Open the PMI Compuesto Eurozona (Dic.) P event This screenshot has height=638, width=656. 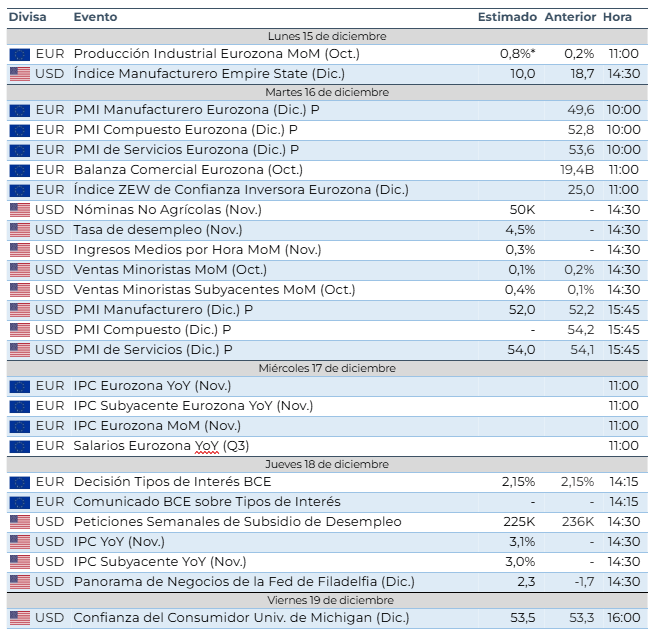tap(185, 130)
